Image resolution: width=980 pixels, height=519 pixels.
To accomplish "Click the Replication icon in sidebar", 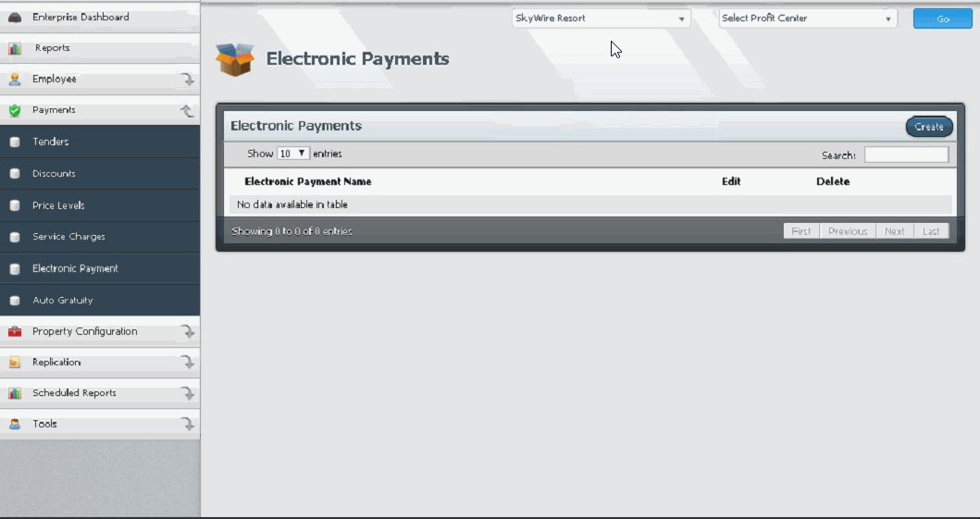I will point(15,363).
